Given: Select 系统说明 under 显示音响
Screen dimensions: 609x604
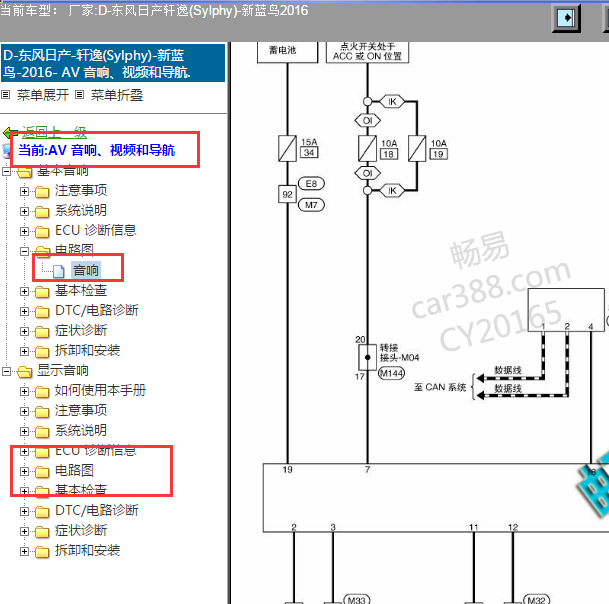Looking at the screenshot, I should (x=81, y=430).
